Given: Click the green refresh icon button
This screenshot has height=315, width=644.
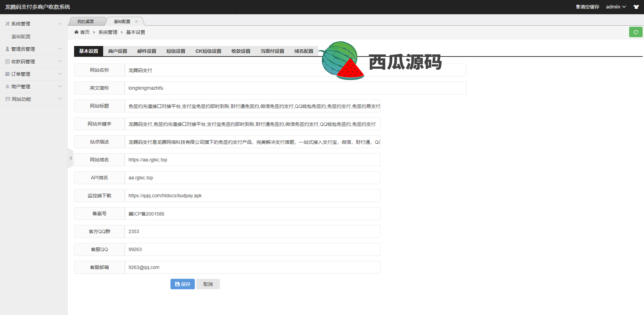Looking at the screenshot, I should pos(636,32).
